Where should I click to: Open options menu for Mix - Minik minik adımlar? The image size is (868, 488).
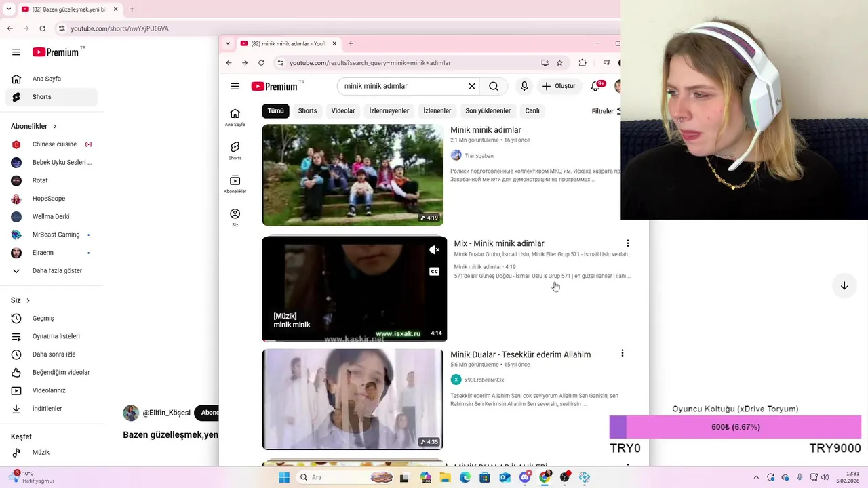(627, 243)
